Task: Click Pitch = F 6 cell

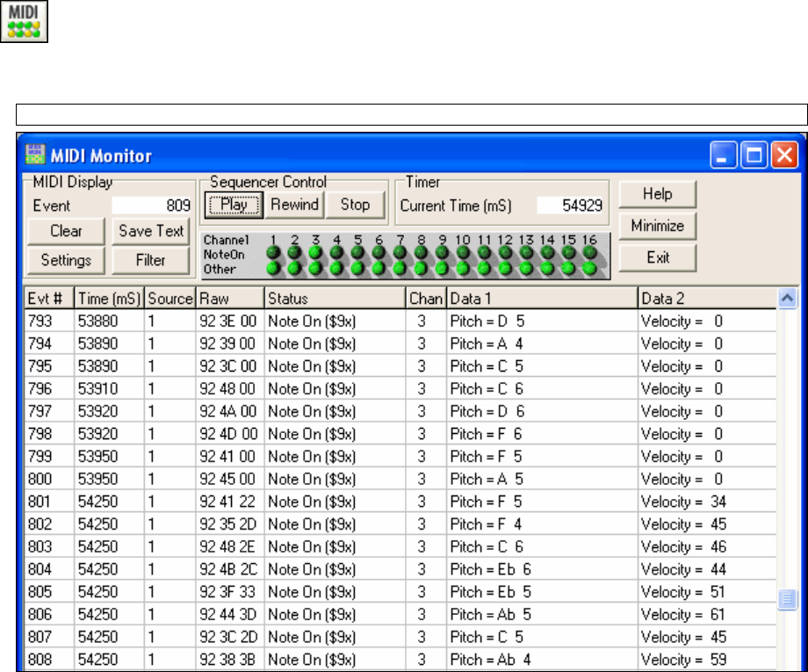Action: pyautogui.click(x=542, y=434)
